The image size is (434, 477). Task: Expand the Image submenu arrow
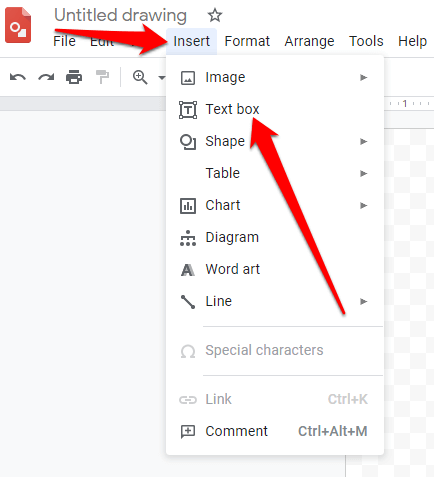(363, 78)
